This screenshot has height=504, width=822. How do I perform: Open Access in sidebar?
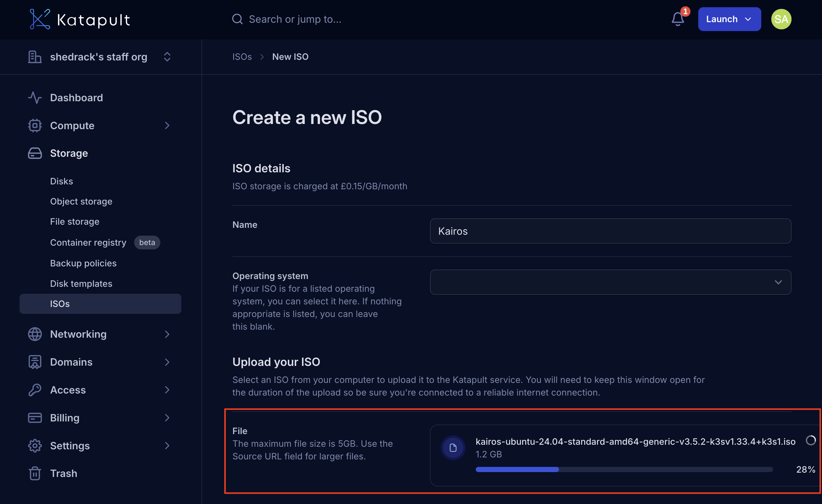68,390
